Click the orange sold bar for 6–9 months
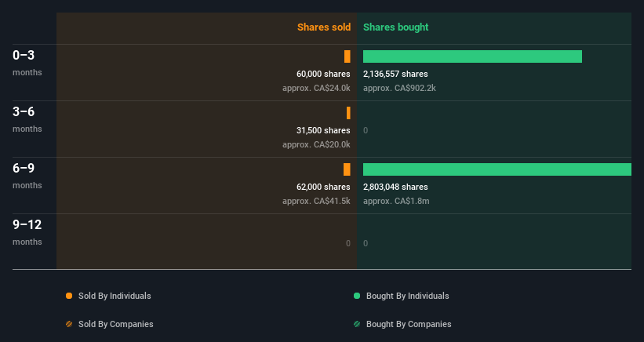Viewport: 644px width, 342px height. [x=347, y=169]
